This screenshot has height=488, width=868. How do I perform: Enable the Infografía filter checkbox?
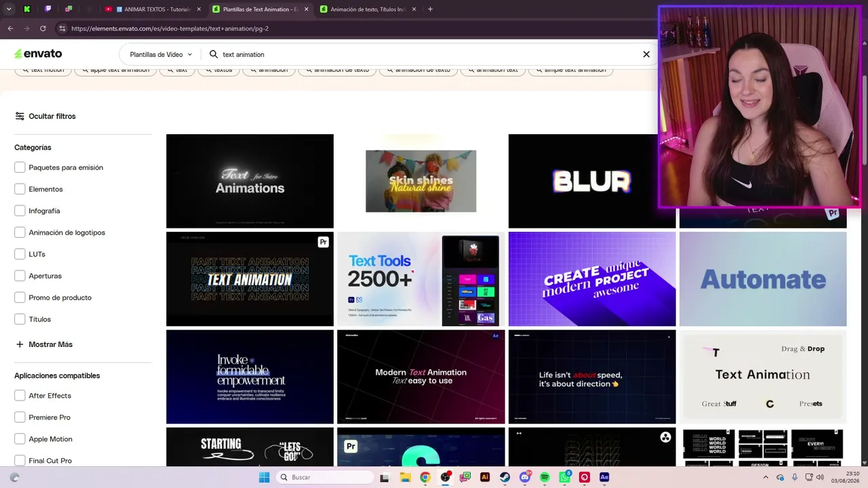[20, 211]
